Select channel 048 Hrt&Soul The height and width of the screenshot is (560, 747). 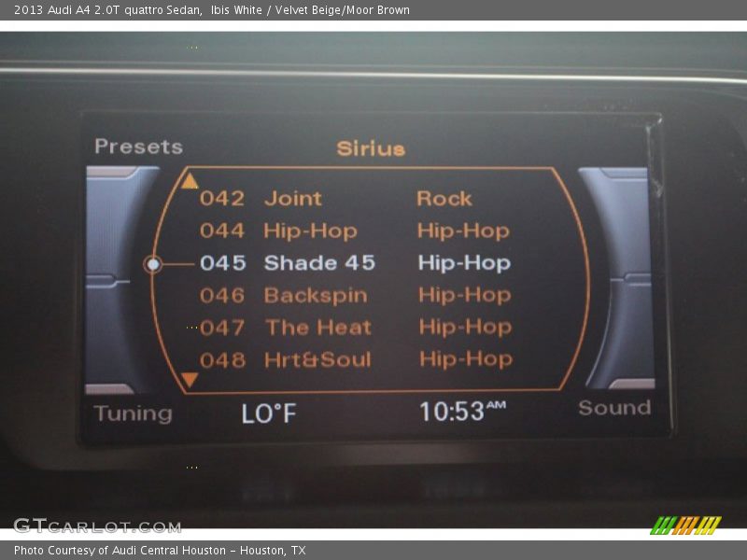(357, 359)
